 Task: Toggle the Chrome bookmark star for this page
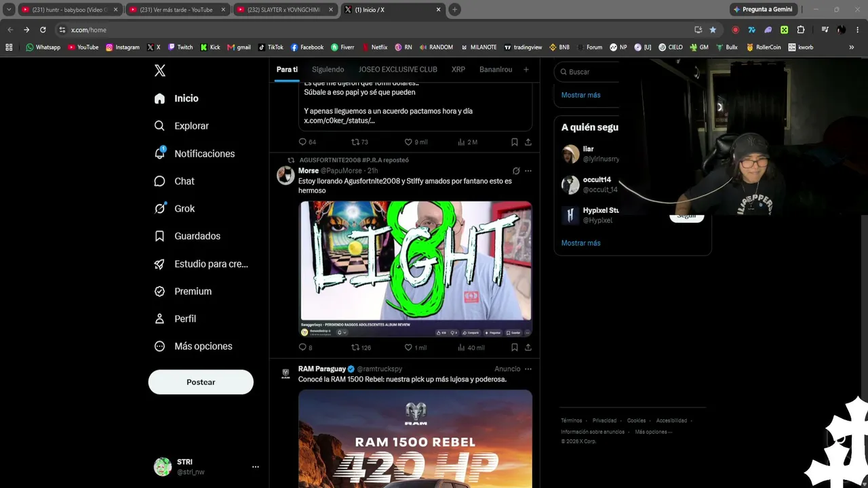(713, 30)
